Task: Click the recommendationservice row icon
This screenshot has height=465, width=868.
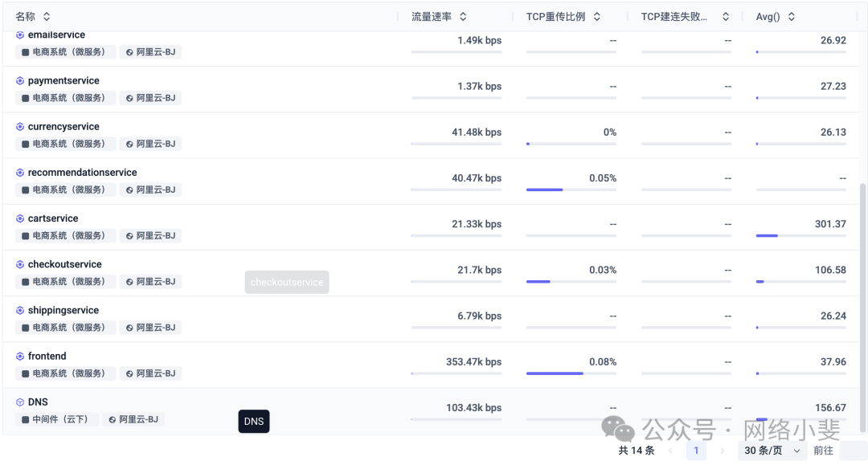Action: coord(20,173)
